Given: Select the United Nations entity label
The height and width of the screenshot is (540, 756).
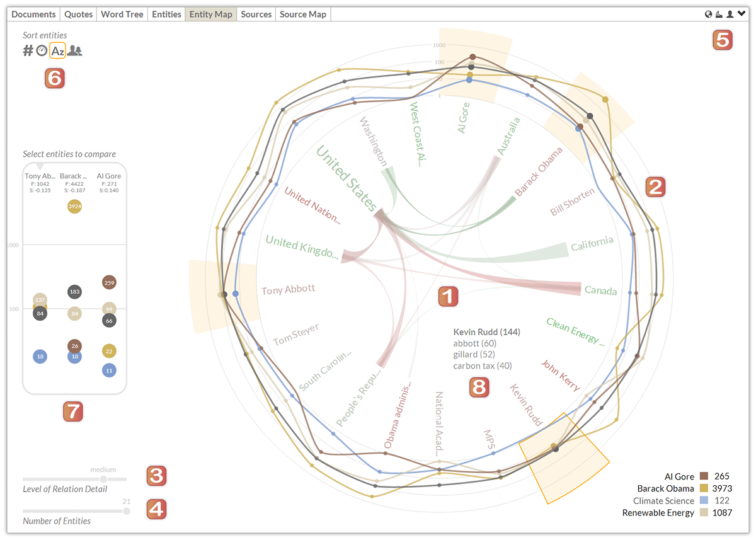Looking at the screenshot, I should coord(312,206).
